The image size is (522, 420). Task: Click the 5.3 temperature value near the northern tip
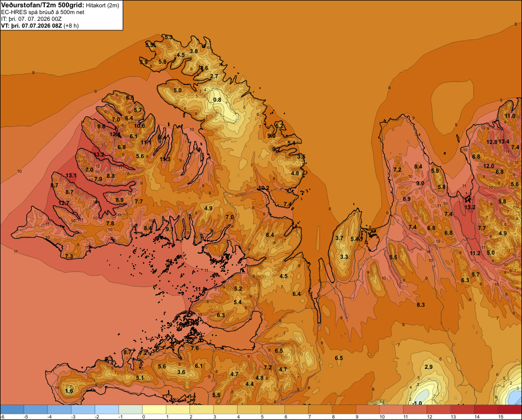tap(169, 37)
